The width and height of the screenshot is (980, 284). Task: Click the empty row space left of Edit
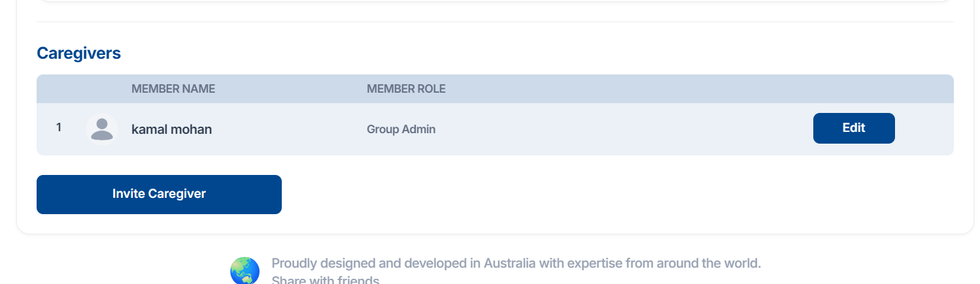(x=621, y=129)
